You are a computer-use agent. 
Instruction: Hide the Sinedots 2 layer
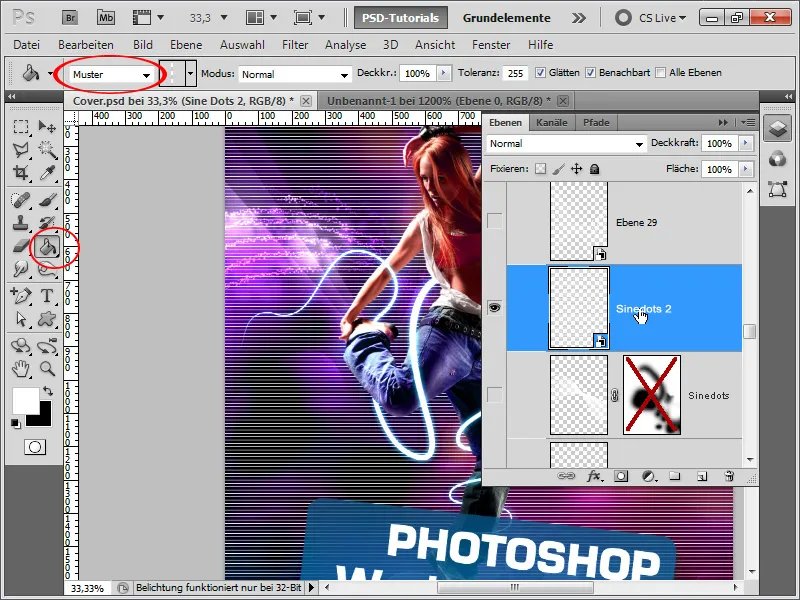[494, 308]
